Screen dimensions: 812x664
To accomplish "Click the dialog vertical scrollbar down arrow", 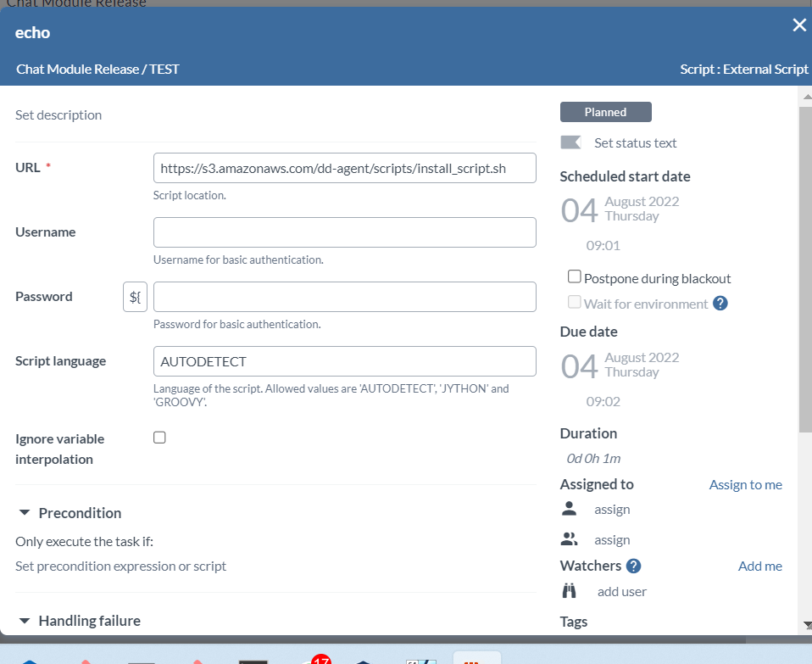I will (x=805, y=625).
